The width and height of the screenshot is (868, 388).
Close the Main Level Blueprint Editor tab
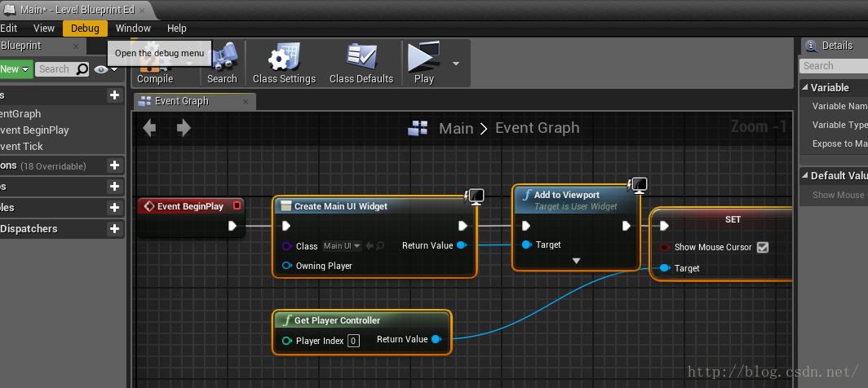142,10
